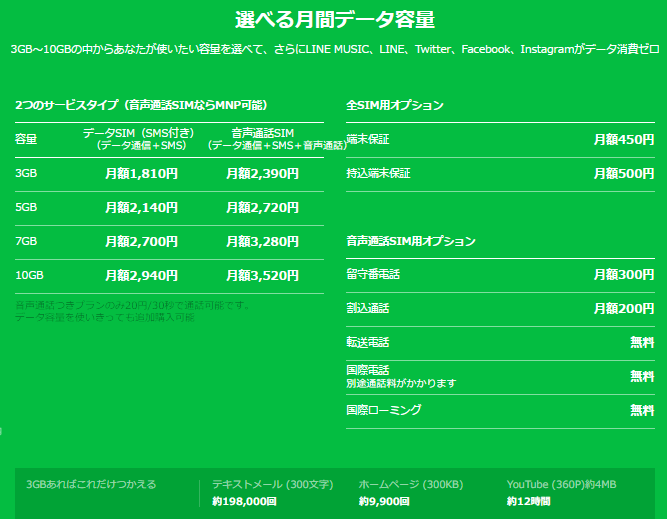The height and width of the screenshot is (519, 667).
Task: Click the 約12時間 value
Action: 528,502
